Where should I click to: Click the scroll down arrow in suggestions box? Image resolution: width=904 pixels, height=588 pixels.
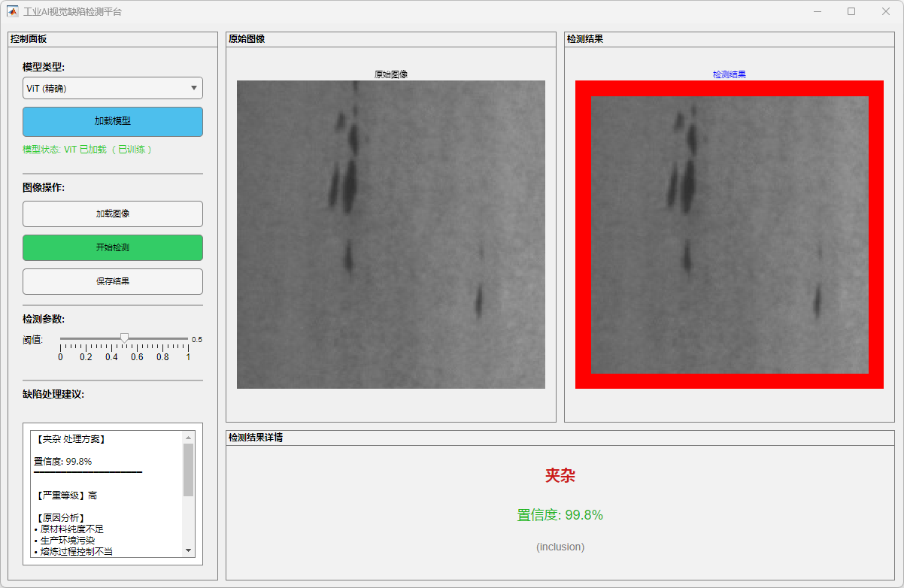coord(188,550)
